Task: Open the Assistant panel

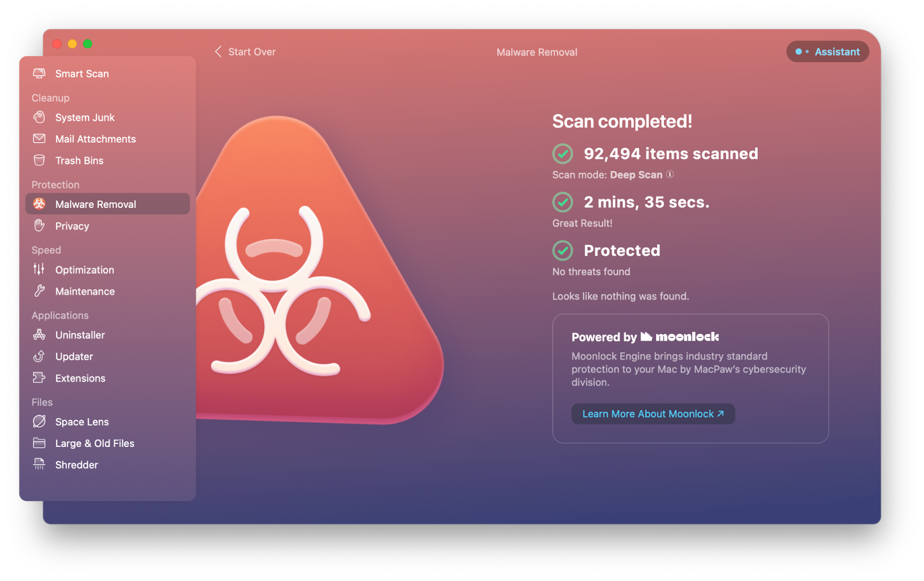Action: tap(828, 52)
